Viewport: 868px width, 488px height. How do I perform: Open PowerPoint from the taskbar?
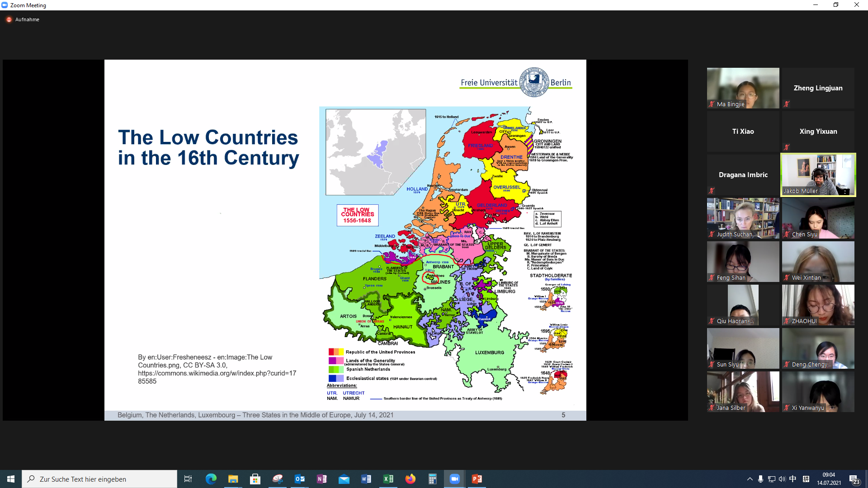click(476, 479)
